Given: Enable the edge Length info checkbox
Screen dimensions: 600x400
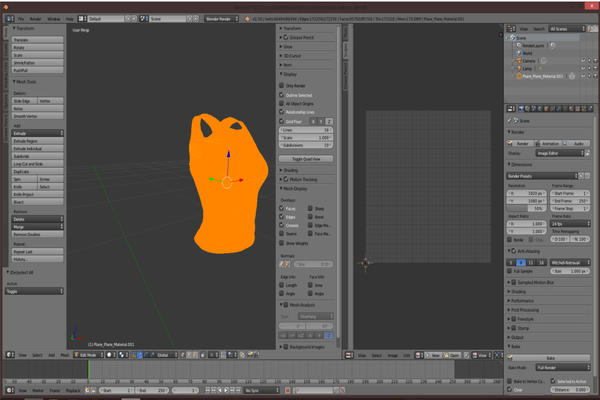Looking at the screenshot, I should [282, 285].
